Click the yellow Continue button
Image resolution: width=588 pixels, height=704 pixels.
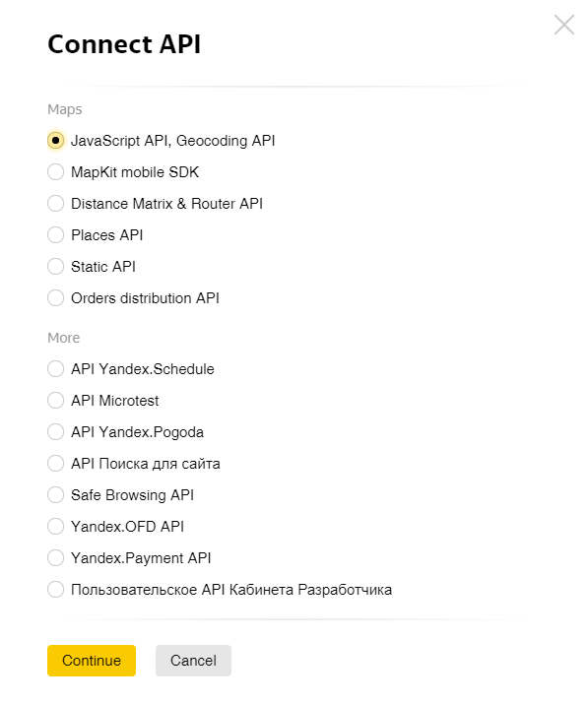pos(92,661)
